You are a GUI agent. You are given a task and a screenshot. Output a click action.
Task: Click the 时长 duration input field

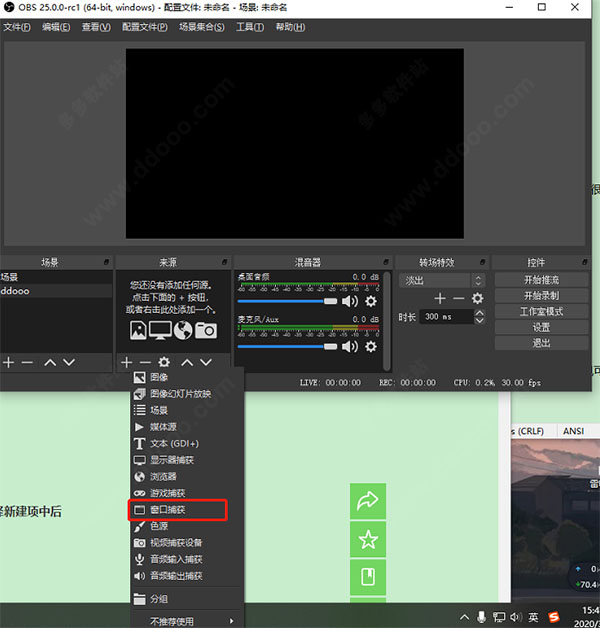450,317
